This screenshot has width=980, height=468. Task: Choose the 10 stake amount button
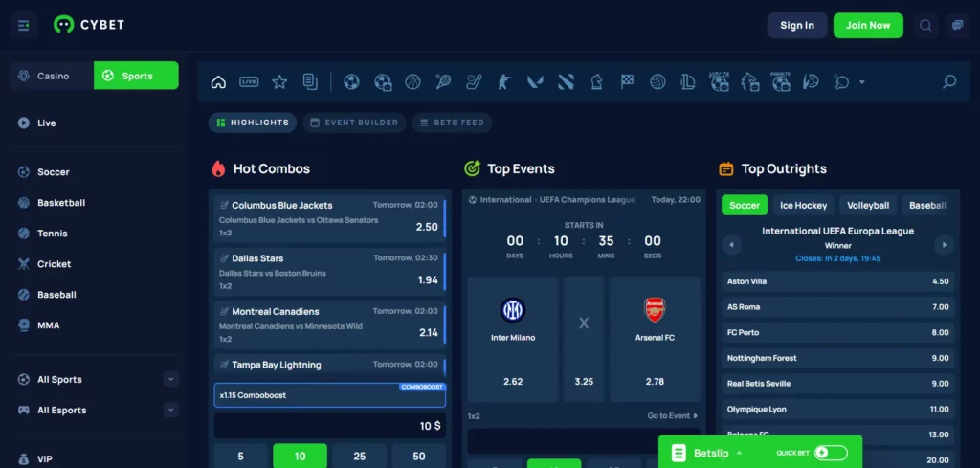click(300, 457)
